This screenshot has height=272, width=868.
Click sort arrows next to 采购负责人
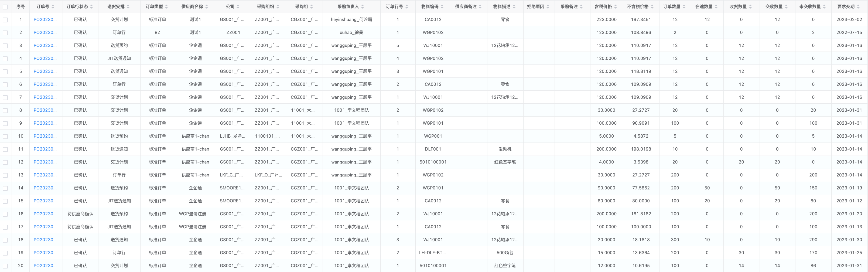[x=363, y=7]
